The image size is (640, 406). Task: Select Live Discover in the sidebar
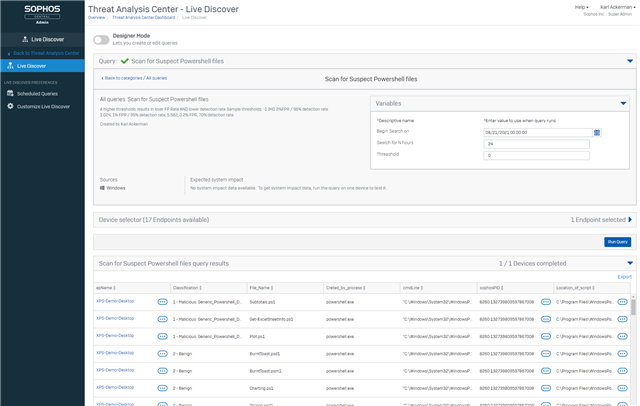pyautogui.click(x=42, y=66)
